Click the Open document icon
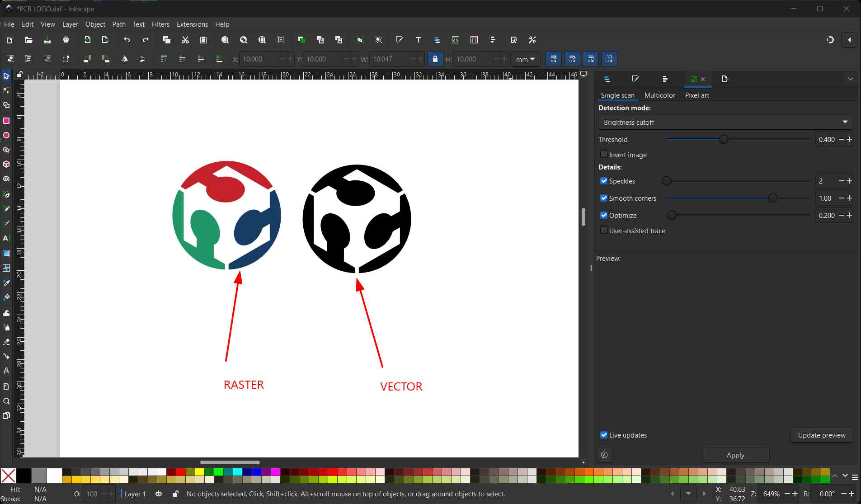Viewport: 861px width, 504px height. (28, 40)
